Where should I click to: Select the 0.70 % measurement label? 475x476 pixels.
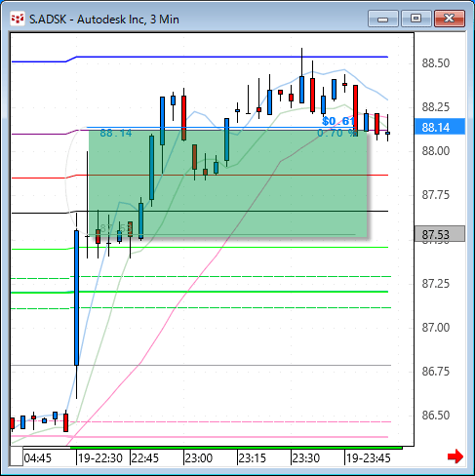point(336,133)
